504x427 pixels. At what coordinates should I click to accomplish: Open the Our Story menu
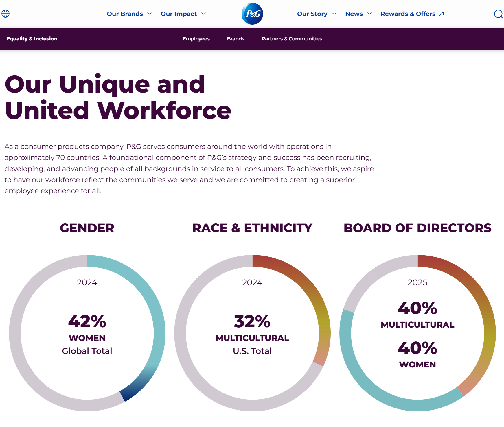[312, 14]
